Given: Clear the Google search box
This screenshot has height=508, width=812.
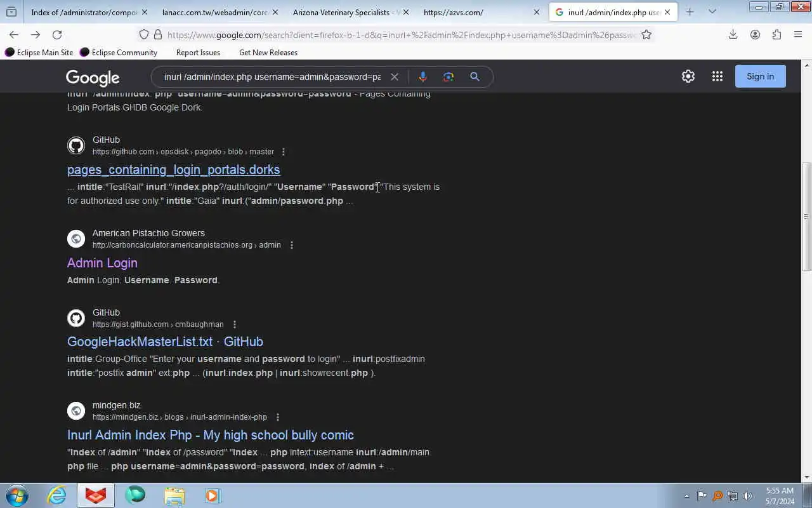Looking at the screenshot, I should (x=394, y=77).
